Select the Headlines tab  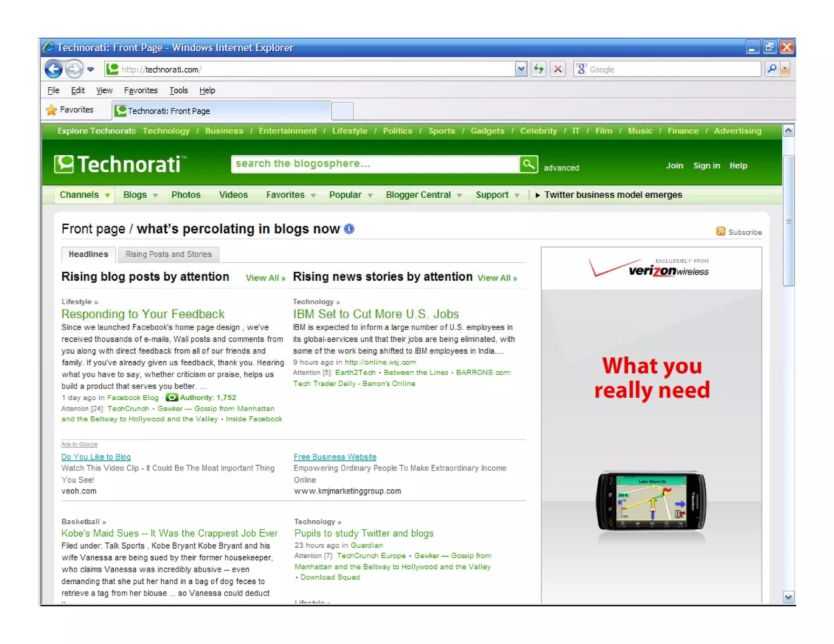[x=88, y=254]
